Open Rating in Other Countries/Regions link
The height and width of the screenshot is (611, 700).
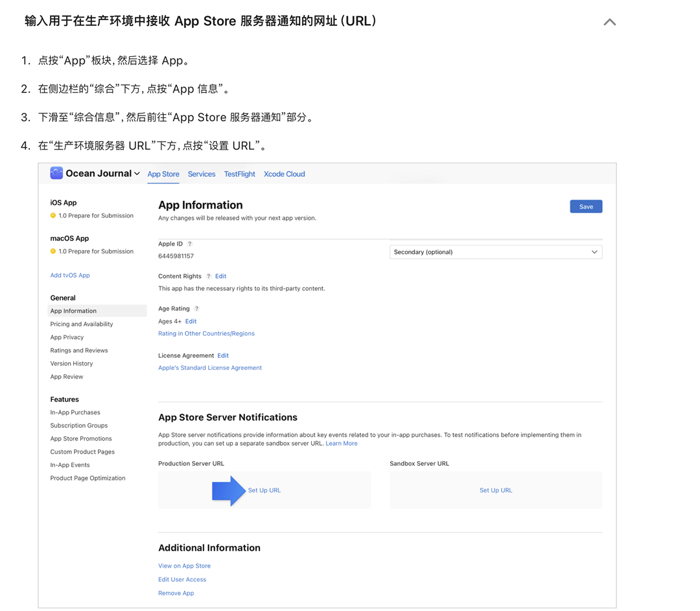[x=206, y=334]
